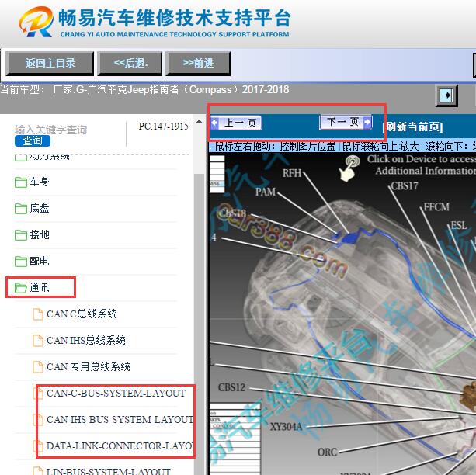Screen dimensions: 476x475
Task: Click the open 通讯 folder icon
Action: tap(21, 288)
